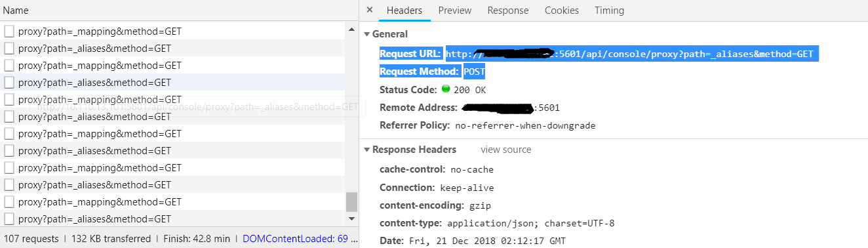Click the 200 OK status text
The width and height of the screenshot is (868, 248).
tap(470, 90)
